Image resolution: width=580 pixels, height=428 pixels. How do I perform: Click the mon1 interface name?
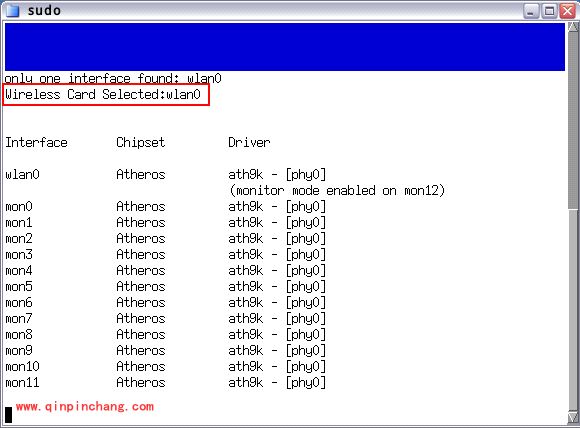[x=19, y=222]
